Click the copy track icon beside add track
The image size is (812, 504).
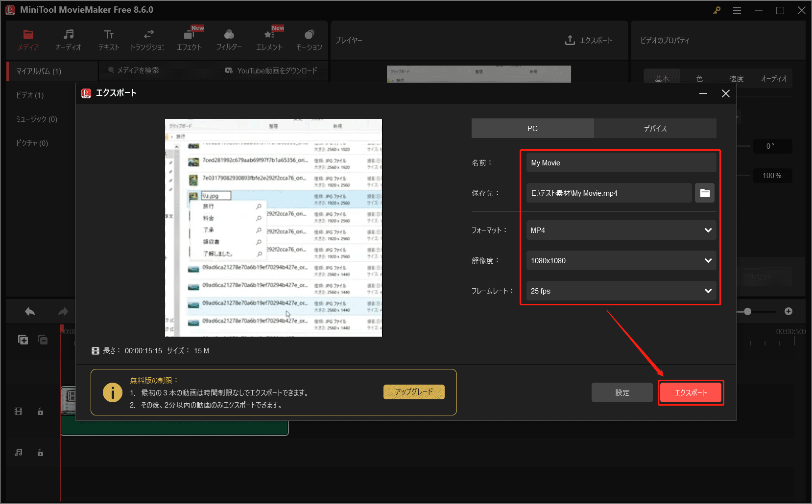[43, 340]
